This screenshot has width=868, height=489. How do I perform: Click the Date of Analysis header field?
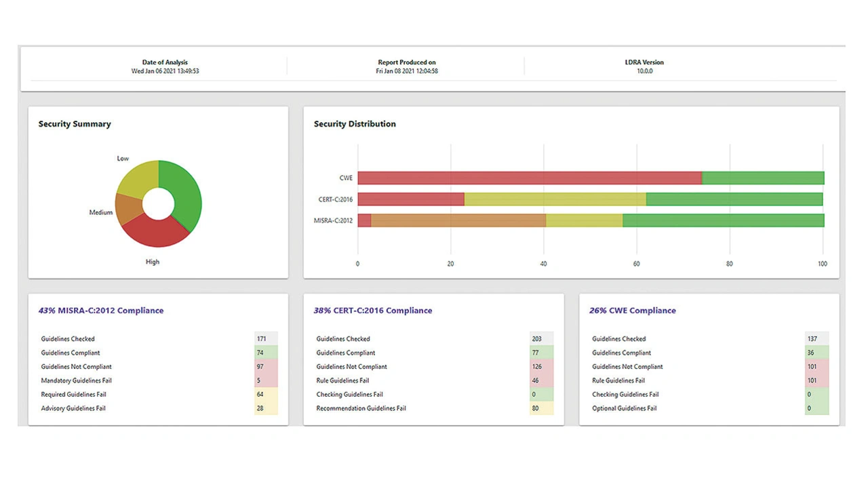[165, 66]
